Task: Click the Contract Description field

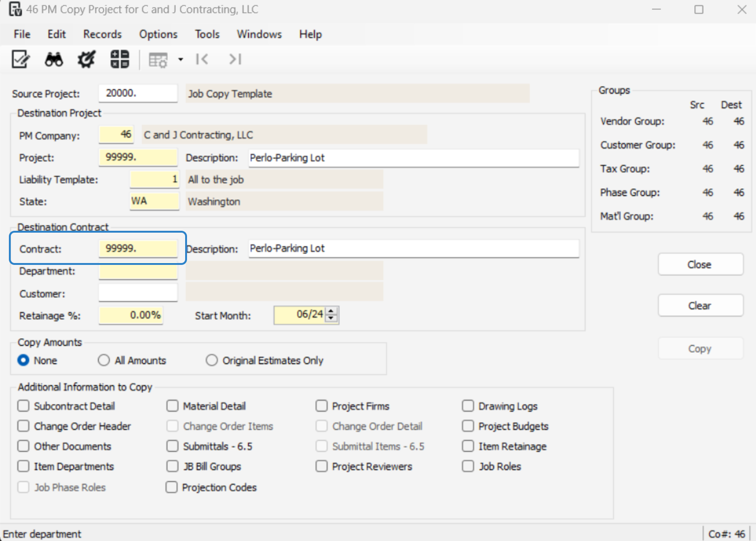Action: (414, 249)
